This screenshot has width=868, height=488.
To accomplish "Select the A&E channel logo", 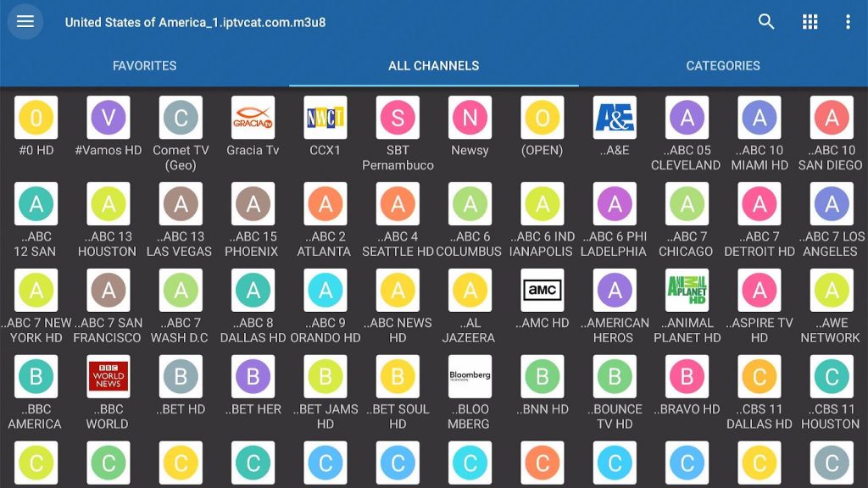I will pyautogui.click(x=615, y=118).
